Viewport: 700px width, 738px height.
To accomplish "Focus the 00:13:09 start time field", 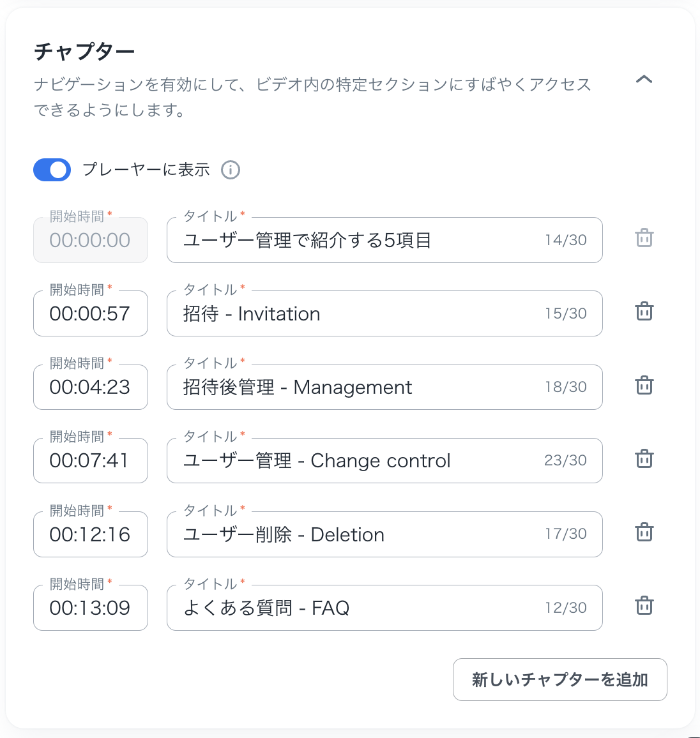I will tap(90, 608).
